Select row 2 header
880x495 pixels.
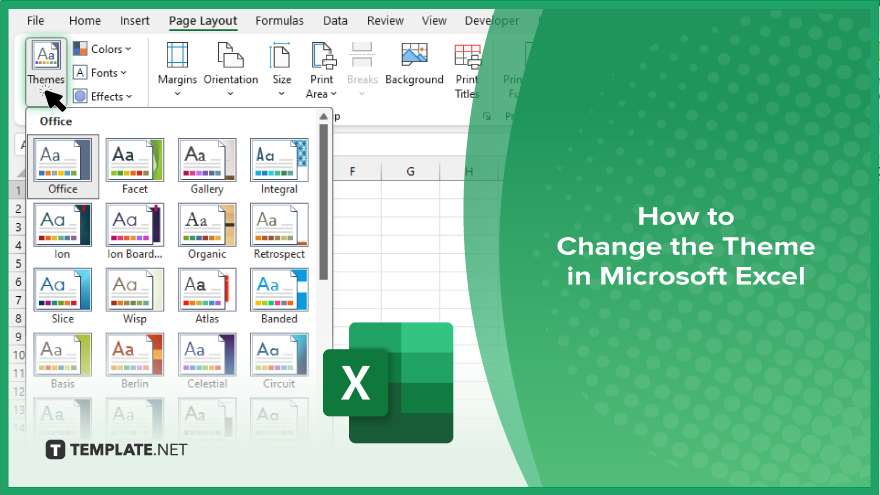(18, 209)
